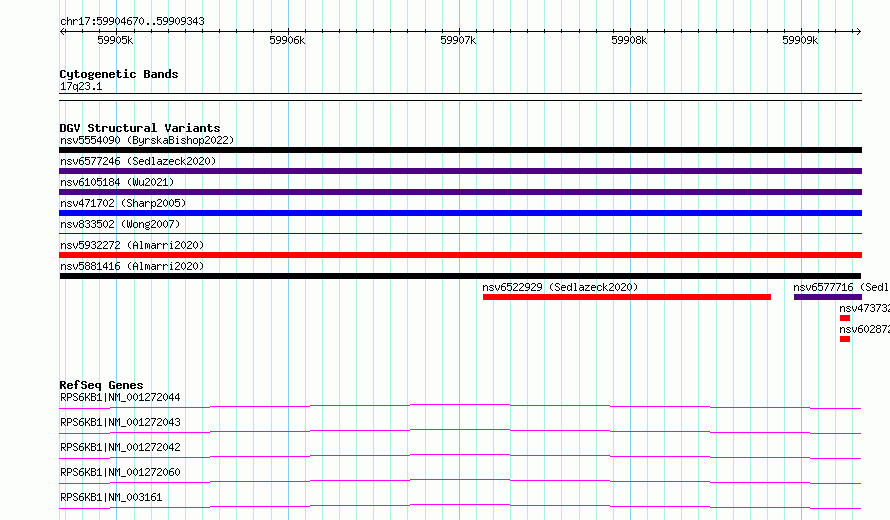Open the RPS6KB1|NM_003161 transcript label
Viewport: 890px width, 520px height.
pyautogui.click(x=111, y=497)
